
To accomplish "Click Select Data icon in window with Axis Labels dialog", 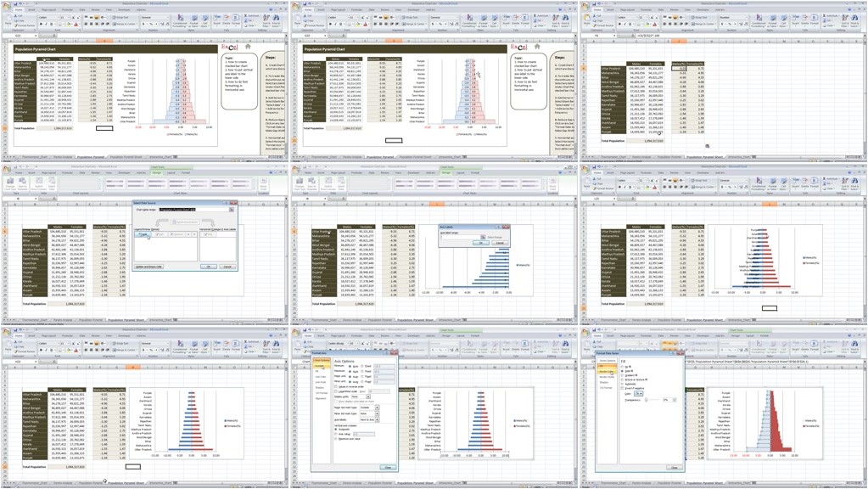I will click(341, 185).
